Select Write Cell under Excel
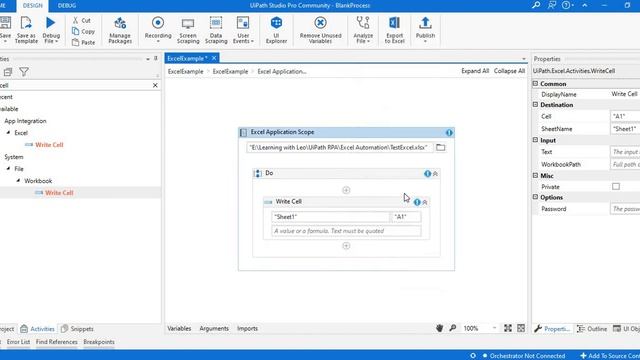The height and width of the screenshot is (360, 640). tap(49, 145)
